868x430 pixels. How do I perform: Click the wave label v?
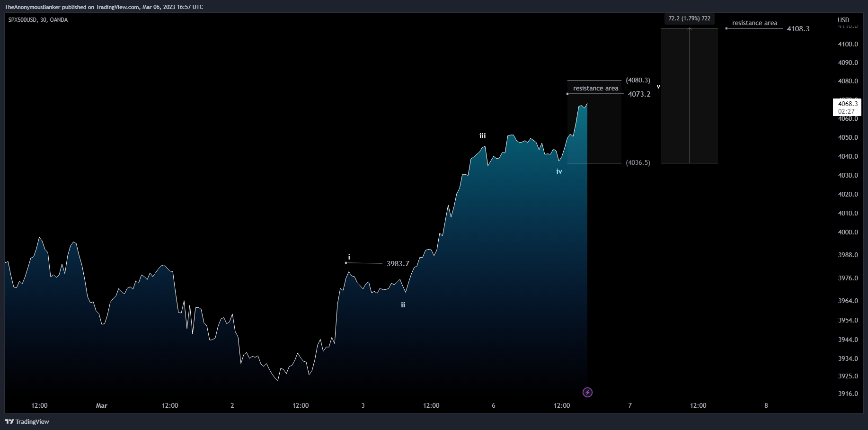[658, 86]
